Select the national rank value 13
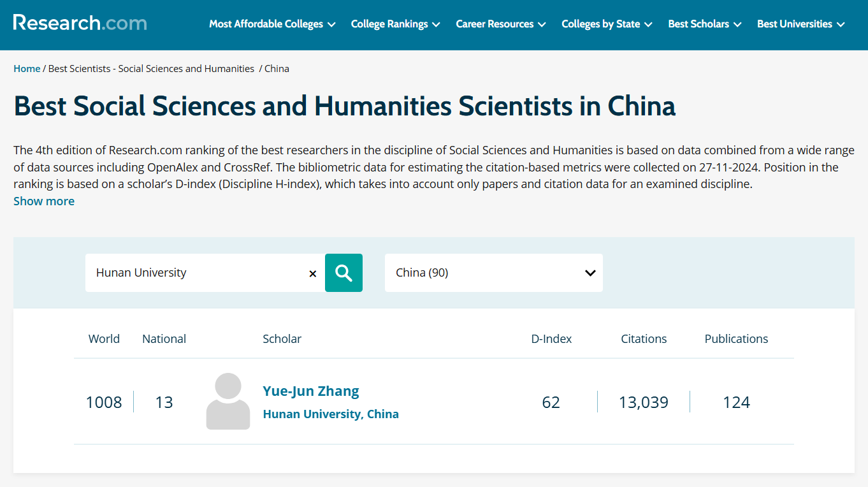The width and height of the screenshot is (868, 487). pyautogui.click(x=164, y=402)
